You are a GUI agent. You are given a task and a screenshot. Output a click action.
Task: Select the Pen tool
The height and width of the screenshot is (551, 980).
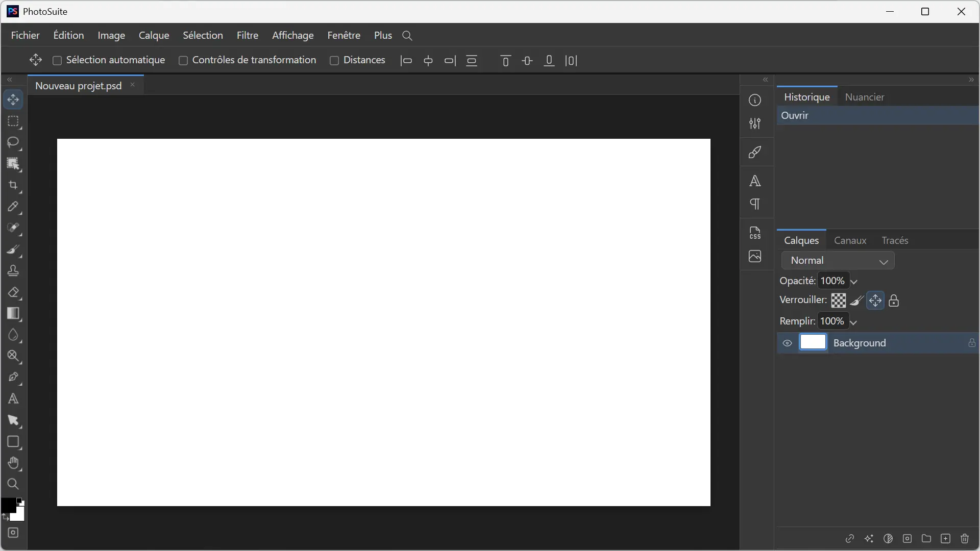13,378
